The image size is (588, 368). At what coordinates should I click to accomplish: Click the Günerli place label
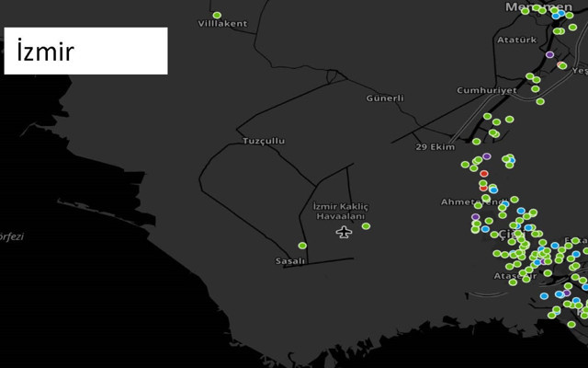click(385, 98)
